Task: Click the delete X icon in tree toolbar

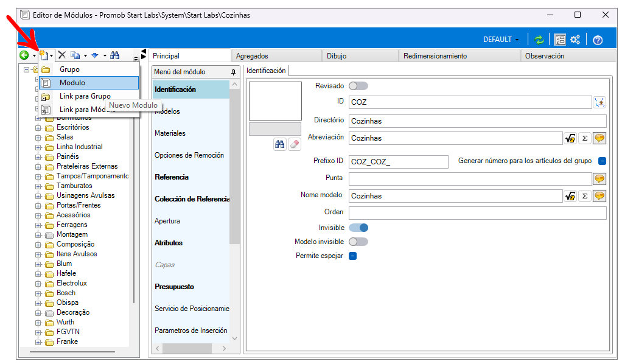Action: pyautogui.click(x=62, y=55)
